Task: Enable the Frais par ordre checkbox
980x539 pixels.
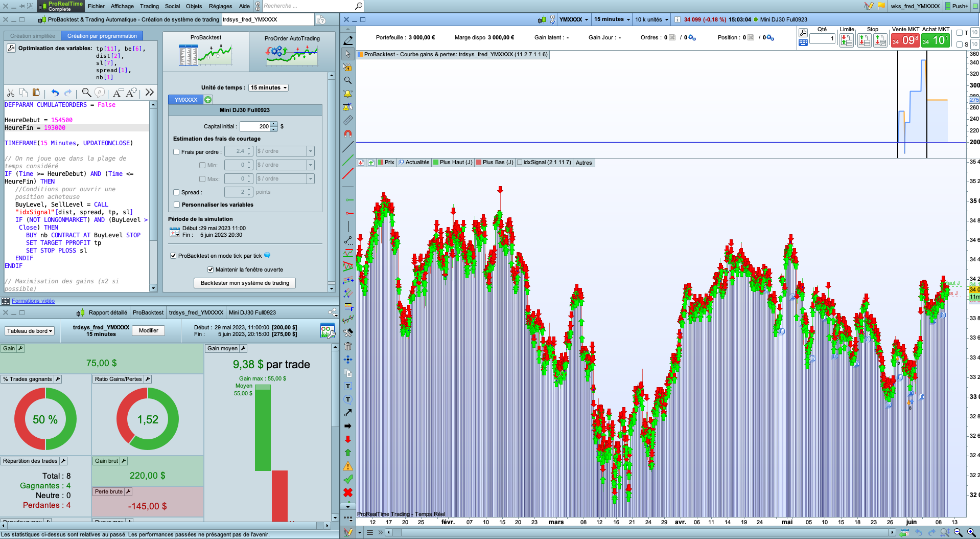Action: 176,152
